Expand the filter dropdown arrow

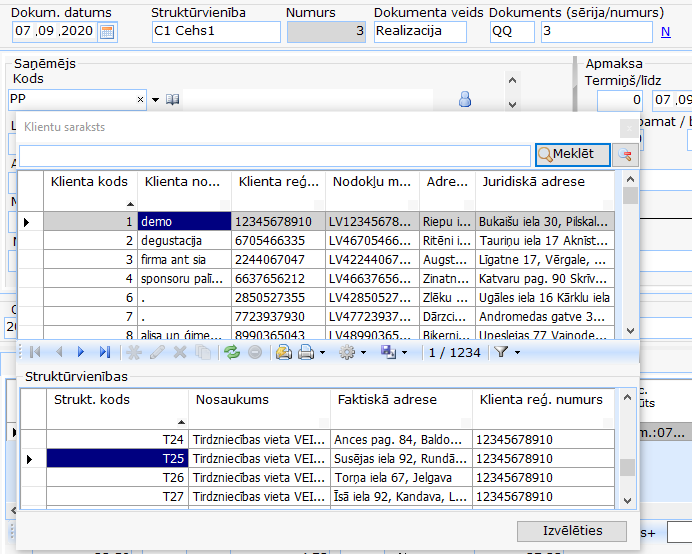click(517, 353)
